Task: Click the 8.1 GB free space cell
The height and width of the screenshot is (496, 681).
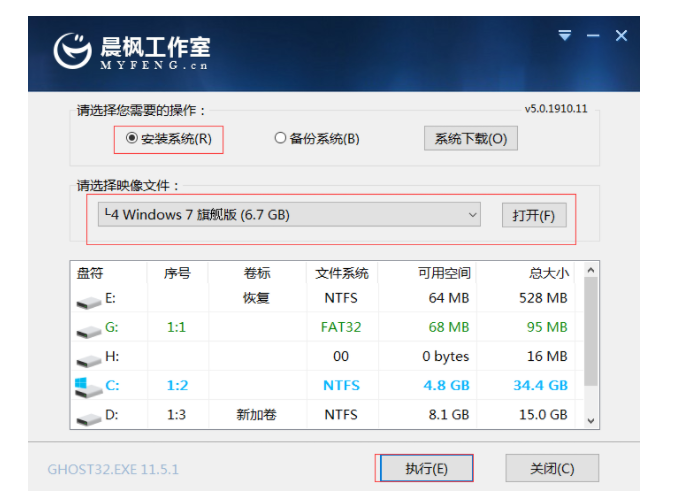Action: [449, 415]
